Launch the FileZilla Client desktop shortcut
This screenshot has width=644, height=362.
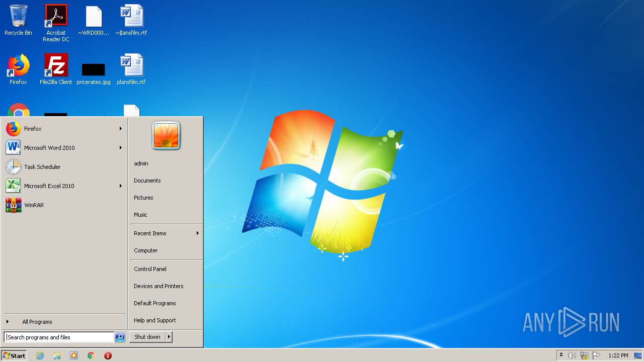pyautogui.click(x=56, y=69)
